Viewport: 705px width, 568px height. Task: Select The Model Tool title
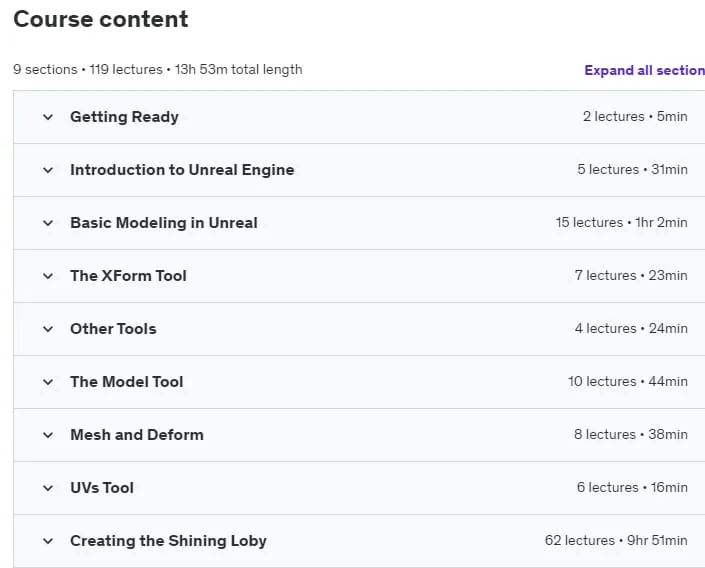(127, 382)
